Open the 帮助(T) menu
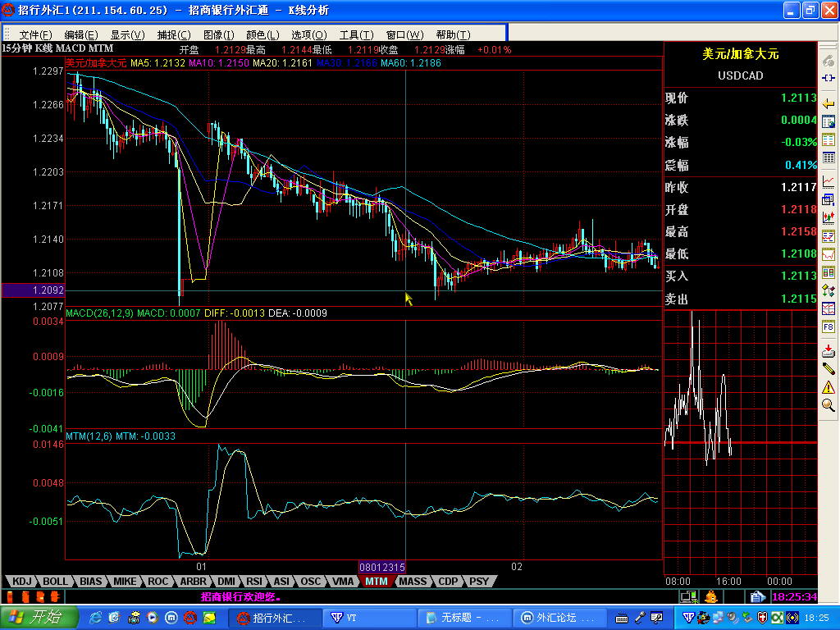 pyautogui.click(x=453, y=34)
